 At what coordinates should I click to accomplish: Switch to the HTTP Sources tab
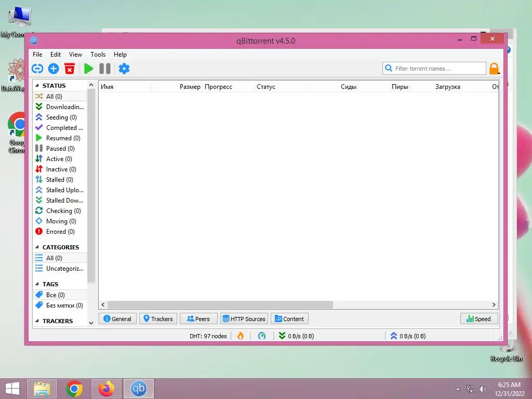244,318
